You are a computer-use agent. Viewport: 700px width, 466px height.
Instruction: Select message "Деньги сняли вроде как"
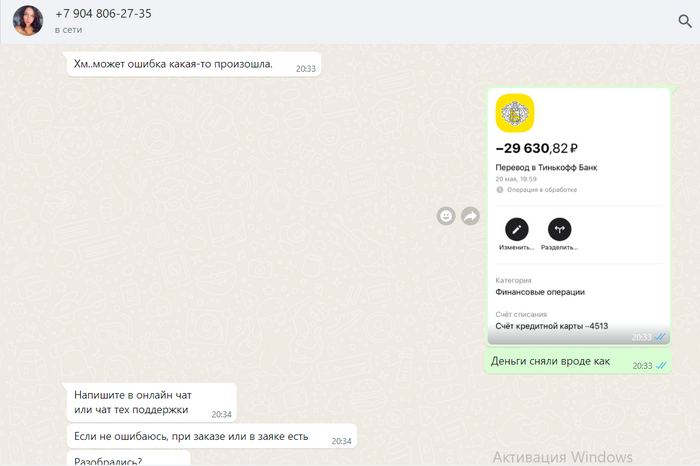point(578,362)
